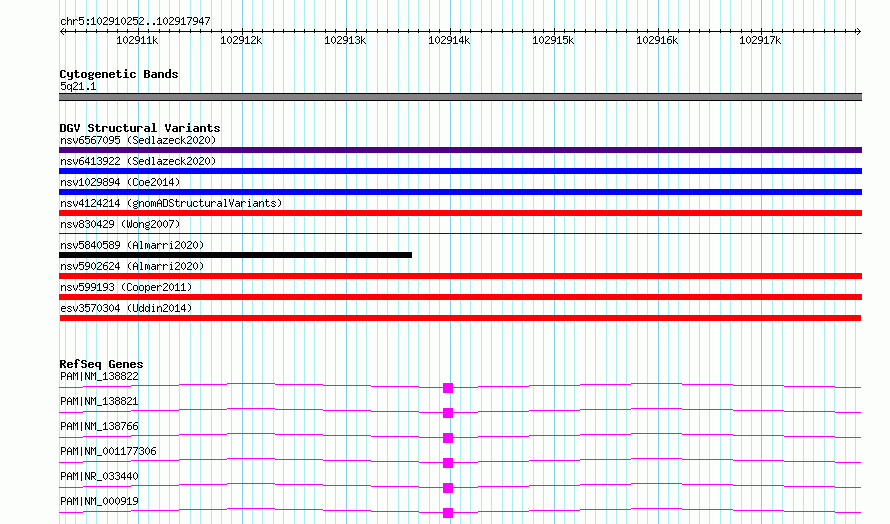890x524 pixels.
Task: Click the blue nsv6413922 variant bar
Action: (460, 171)
